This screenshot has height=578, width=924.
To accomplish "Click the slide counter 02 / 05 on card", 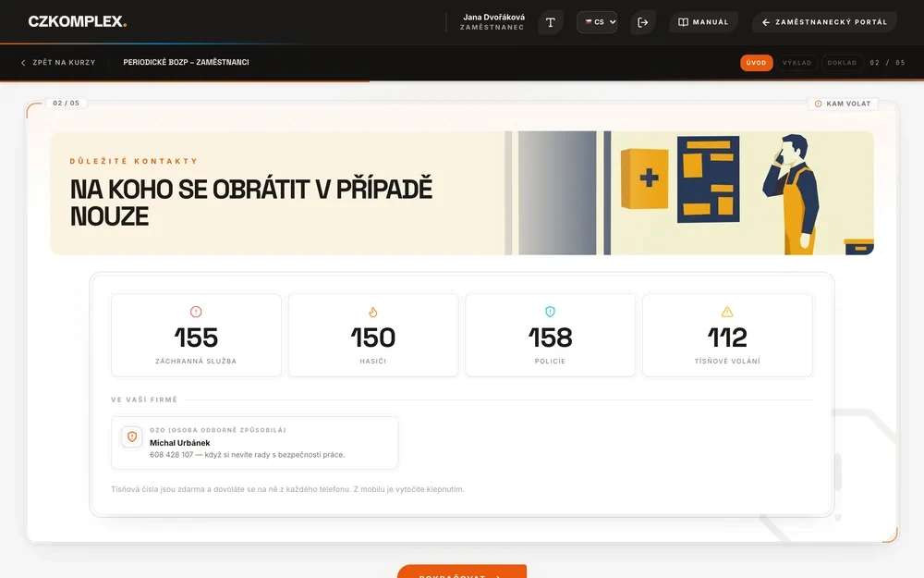I will [66, 103].
